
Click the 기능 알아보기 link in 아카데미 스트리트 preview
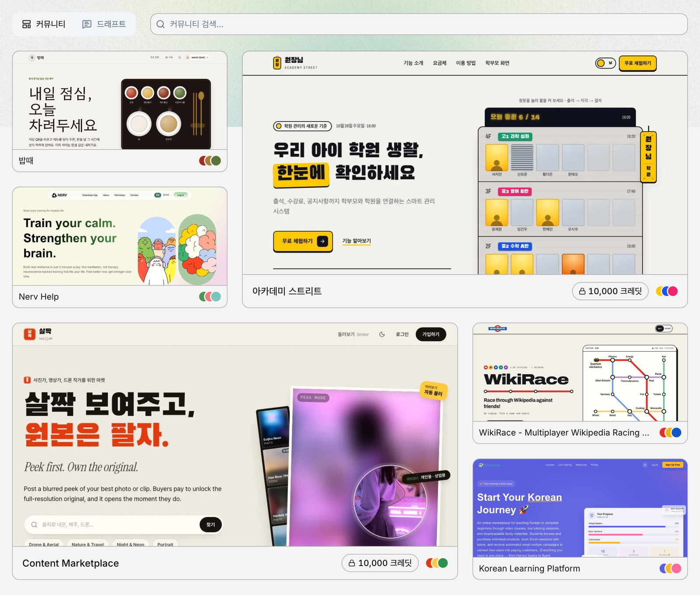click(x=357, y=241)
